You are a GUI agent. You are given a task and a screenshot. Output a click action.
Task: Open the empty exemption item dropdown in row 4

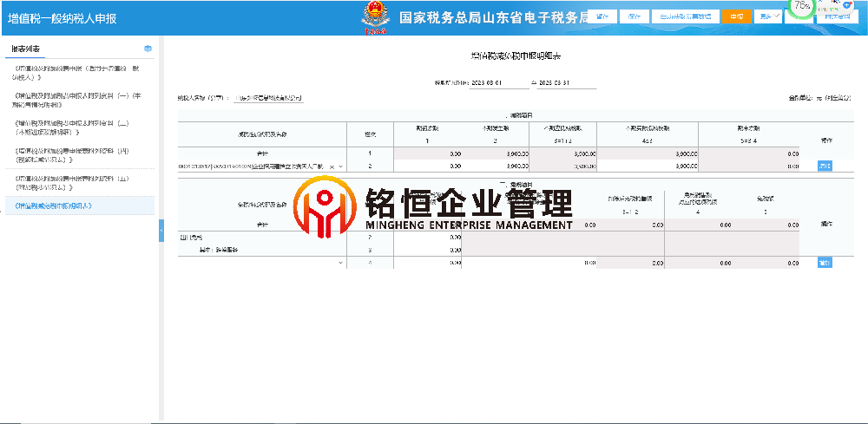340,263
